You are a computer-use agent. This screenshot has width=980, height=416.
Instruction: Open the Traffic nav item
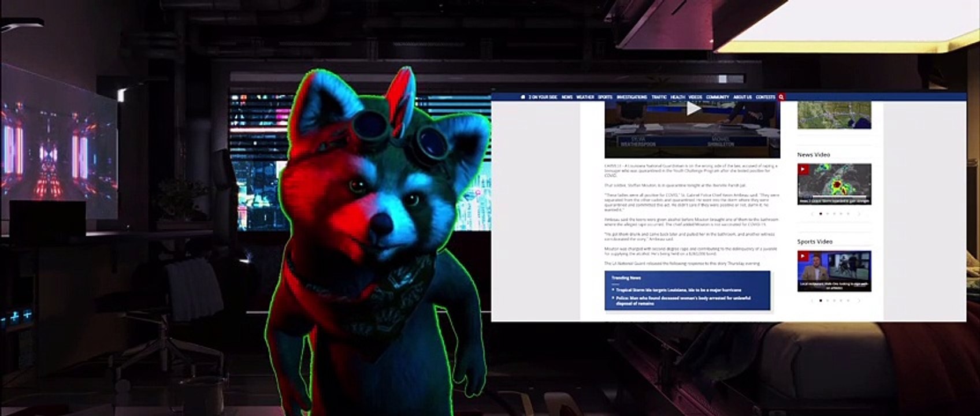(659, 97)
